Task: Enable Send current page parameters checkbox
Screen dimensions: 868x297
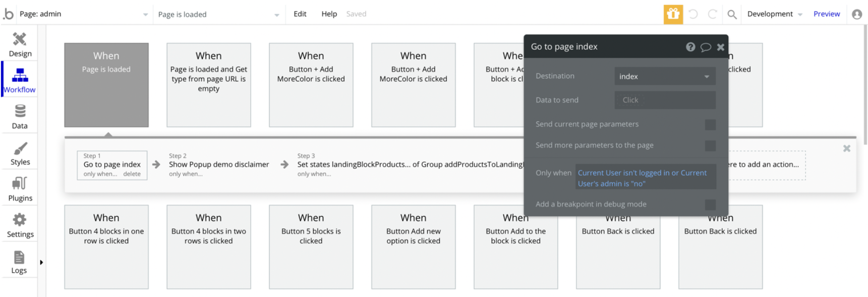Action: (710, 125)
